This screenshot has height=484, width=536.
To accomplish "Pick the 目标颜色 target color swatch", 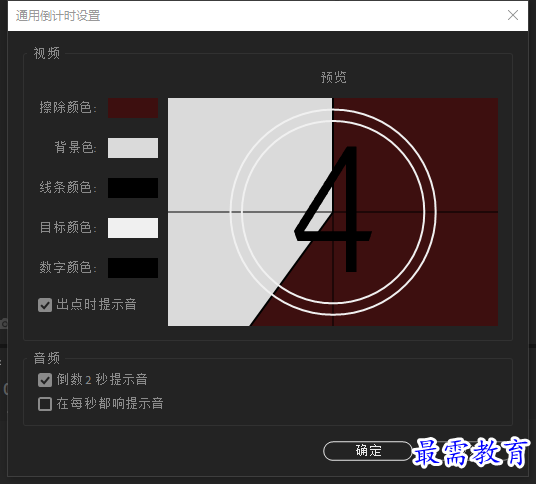I will 133,228.
